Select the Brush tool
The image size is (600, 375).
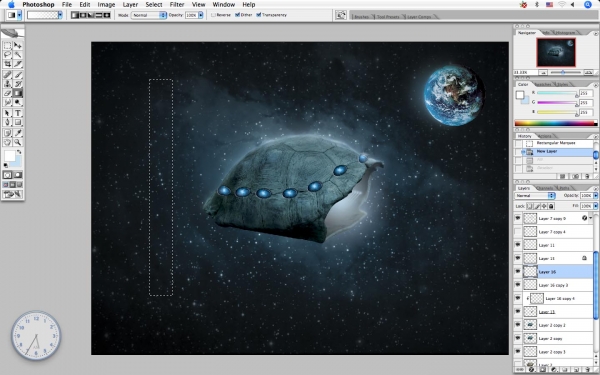(x=18, y=75)
